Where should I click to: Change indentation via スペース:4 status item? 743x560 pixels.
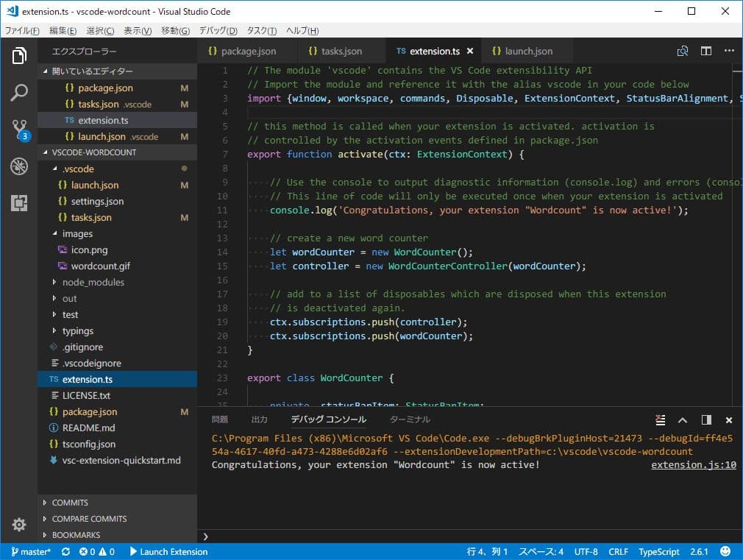pos(541,551)
